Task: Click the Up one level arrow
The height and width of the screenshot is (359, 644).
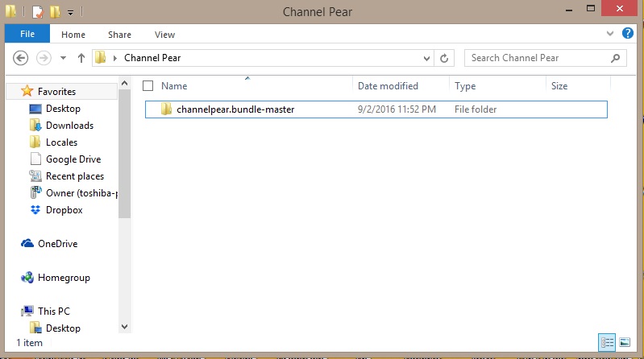Action: 81,58
